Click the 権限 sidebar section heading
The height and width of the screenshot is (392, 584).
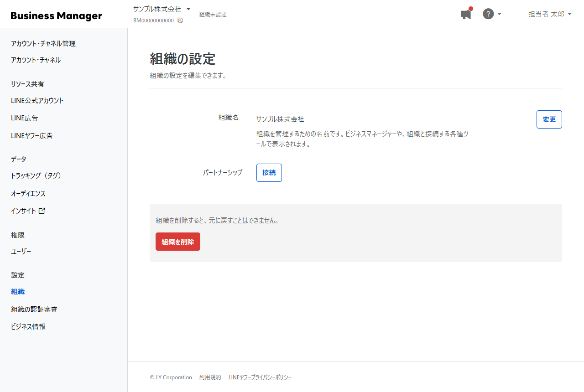click(18, 235)
